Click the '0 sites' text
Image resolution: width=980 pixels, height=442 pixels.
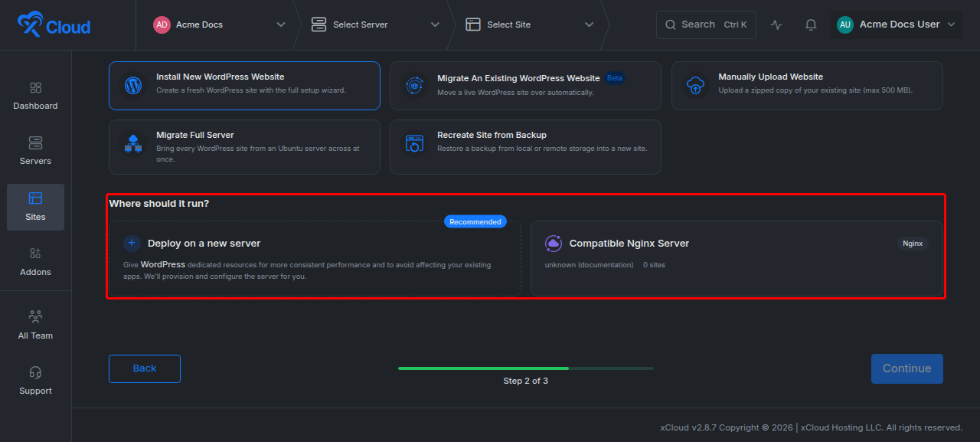(654, 265)
